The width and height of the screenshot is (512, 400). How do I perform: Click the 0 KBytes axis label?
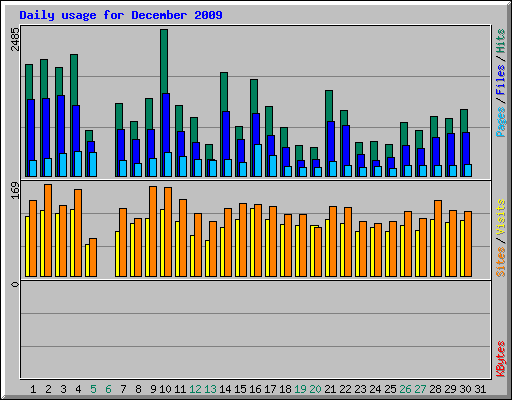coord(15,284)
